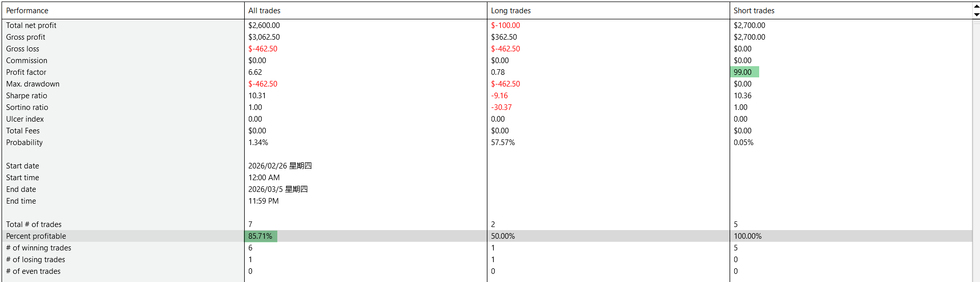
Task: Click the highlighted 99.00 profit factor cell
Action: [743, 72]
